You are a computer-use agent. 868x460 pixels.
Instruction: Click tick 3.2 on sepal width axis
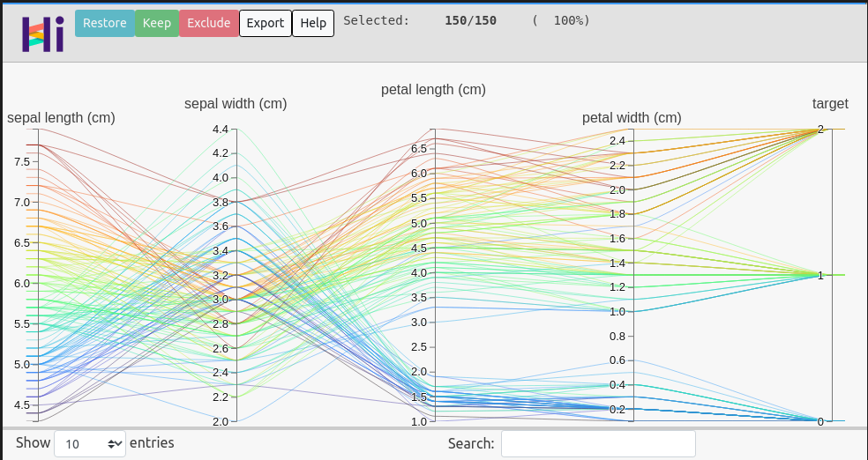coord(221,275)
